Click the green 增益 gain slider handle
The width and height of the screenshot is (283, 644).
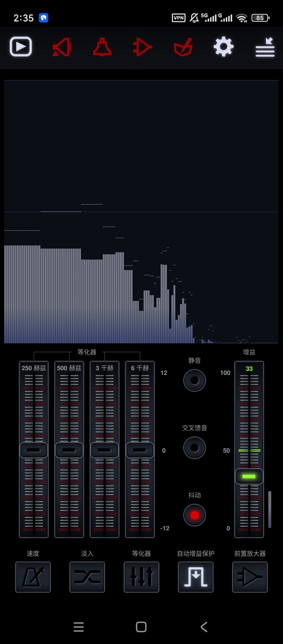coord(249,476)
